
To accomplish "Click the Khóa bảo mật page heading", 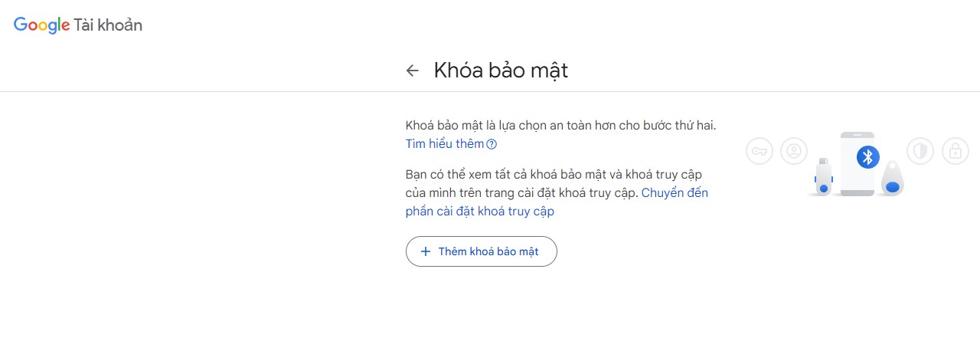I will [501, 71].
